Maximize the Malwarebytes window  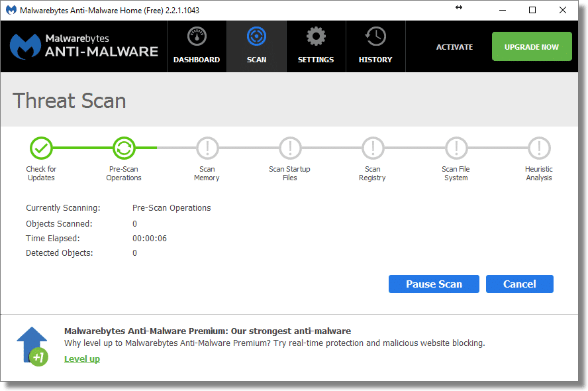coord(532,10)
